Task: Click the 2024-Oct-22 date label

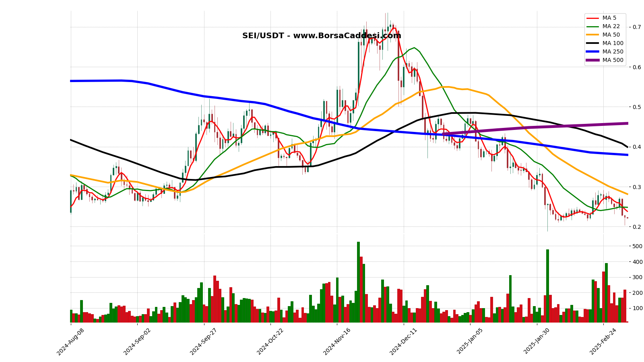Action: click(270, 341)
